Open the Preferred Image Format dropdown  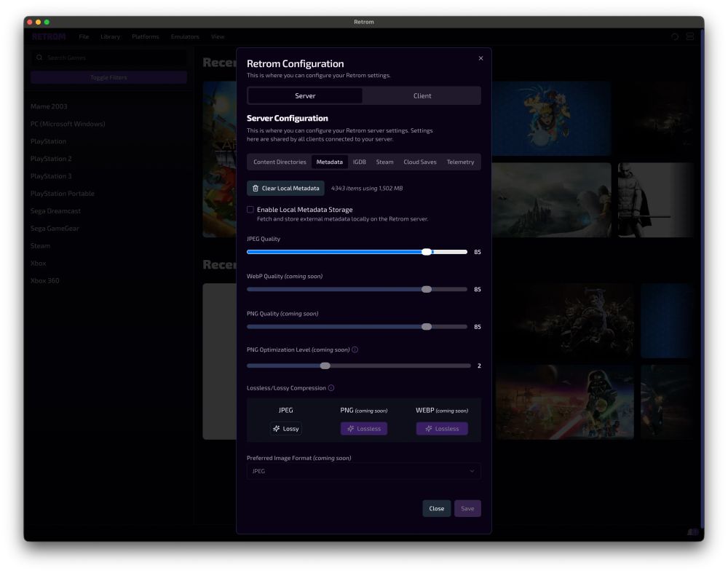[x=363, y=471]
